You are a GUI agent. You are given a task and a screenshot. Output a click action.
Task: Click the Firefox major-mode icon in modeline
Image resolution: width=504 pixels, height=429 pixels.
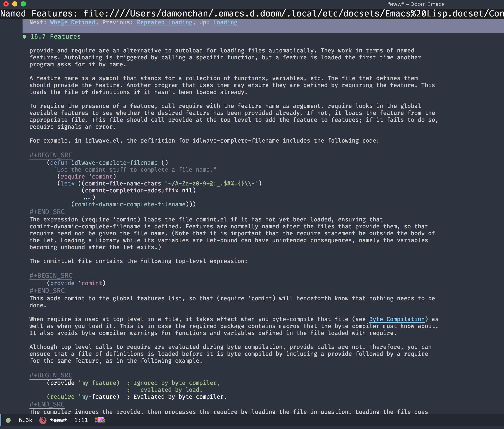[43, 420]
